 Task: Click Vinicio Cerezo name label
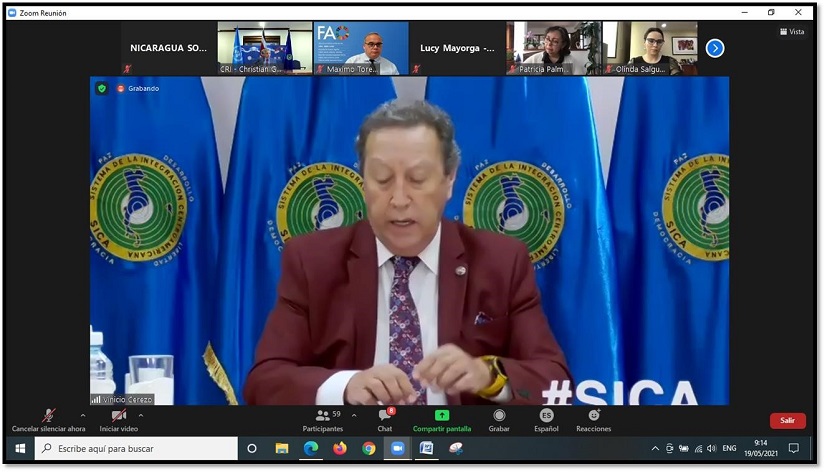click(123, 399)
